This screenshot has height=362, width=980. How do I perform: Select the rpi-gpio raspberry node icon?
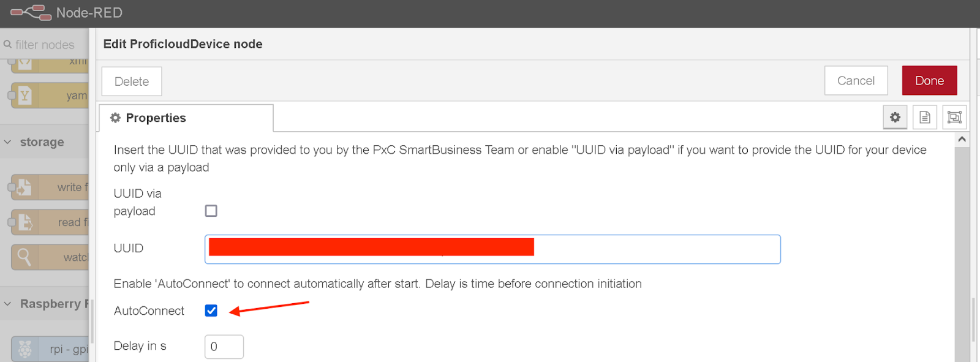tap(24, 349)
